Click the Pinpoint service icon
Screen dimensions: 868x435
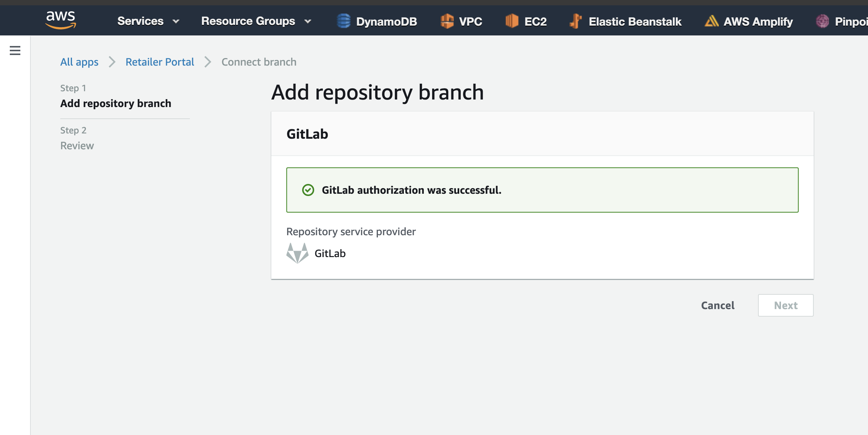coord(822,21)
